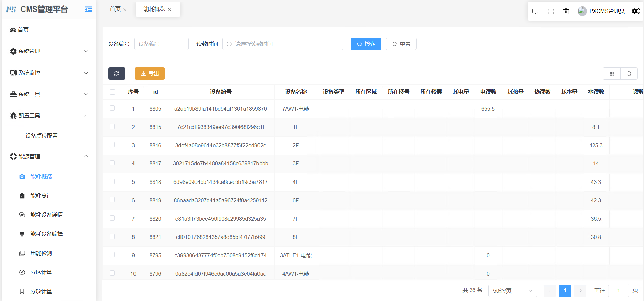This screenshot has height=301, width=644.
Task: Open the 能耗总计 menu item
Action: [41, 196]
